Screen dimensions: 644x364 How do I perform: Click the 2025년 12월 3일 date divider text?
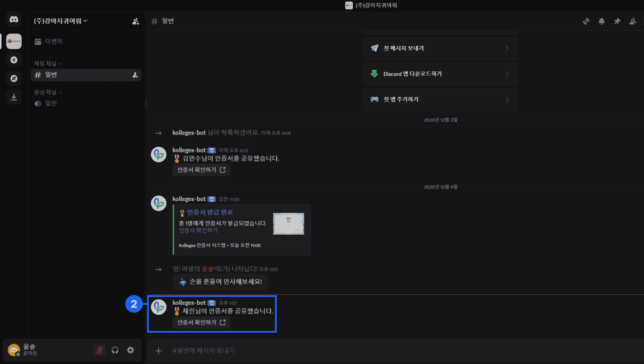pos(441,120)
